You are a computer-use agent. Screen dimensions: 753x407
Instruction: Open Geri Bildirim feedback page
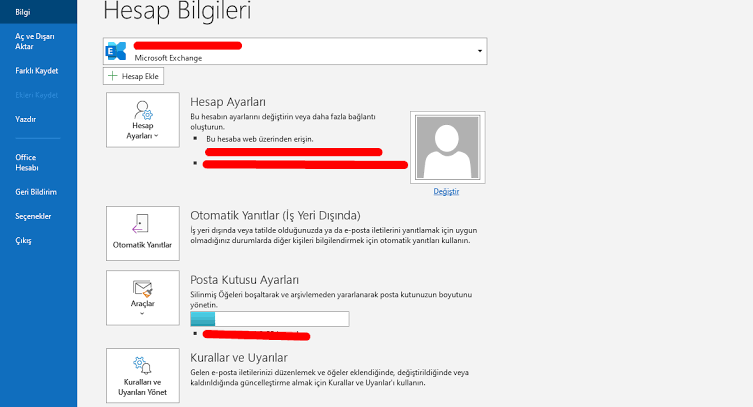(35, 191)
